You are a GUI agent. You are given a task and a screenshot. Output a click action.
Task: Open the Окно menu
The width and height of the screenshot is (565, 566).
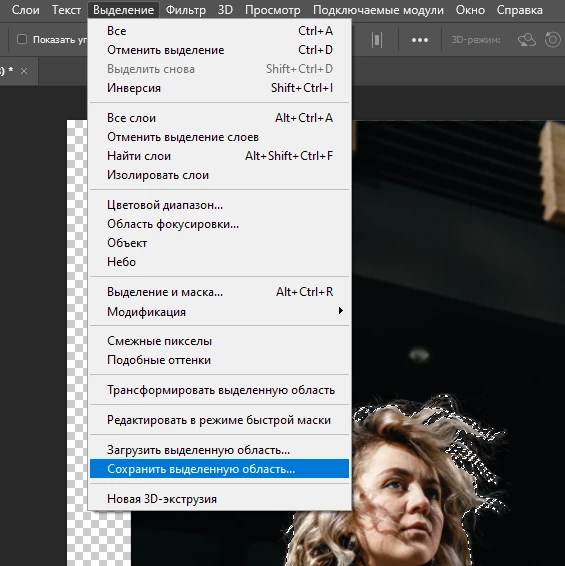(x=470, y=10)
